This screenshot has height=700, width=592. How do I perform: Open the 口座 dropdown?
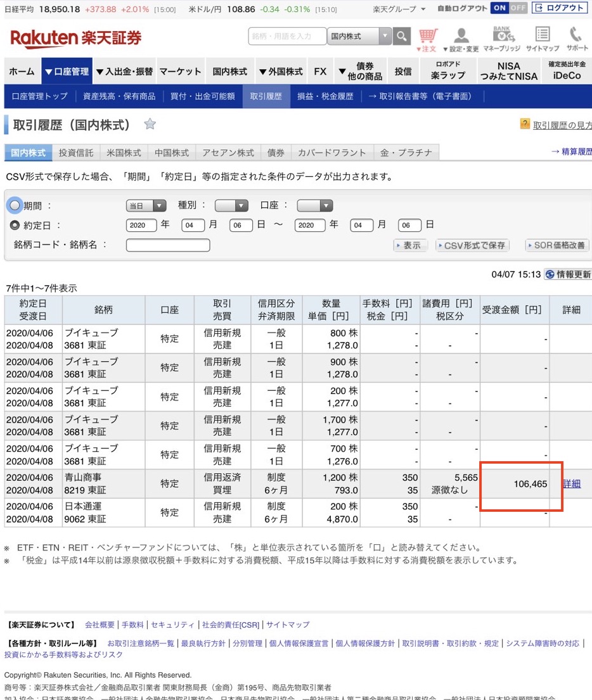tap(315, 205)
